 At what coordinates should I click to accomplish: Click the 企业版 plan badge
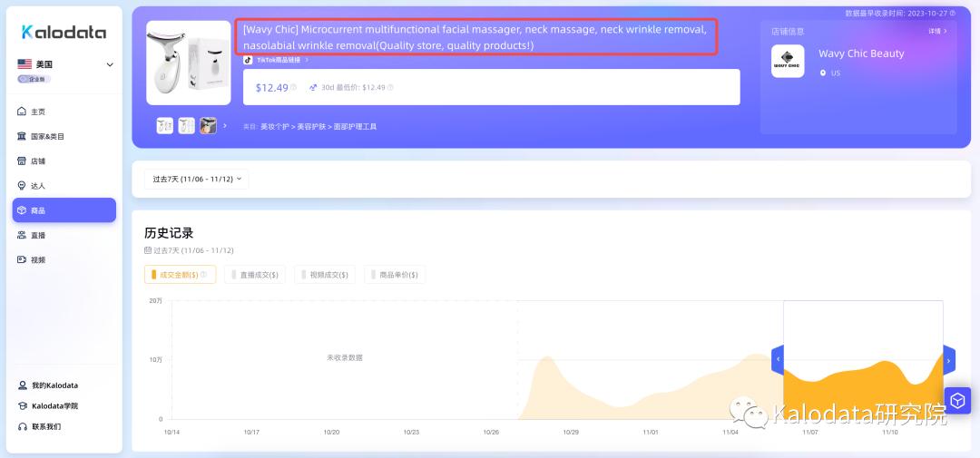coord(34,79)
